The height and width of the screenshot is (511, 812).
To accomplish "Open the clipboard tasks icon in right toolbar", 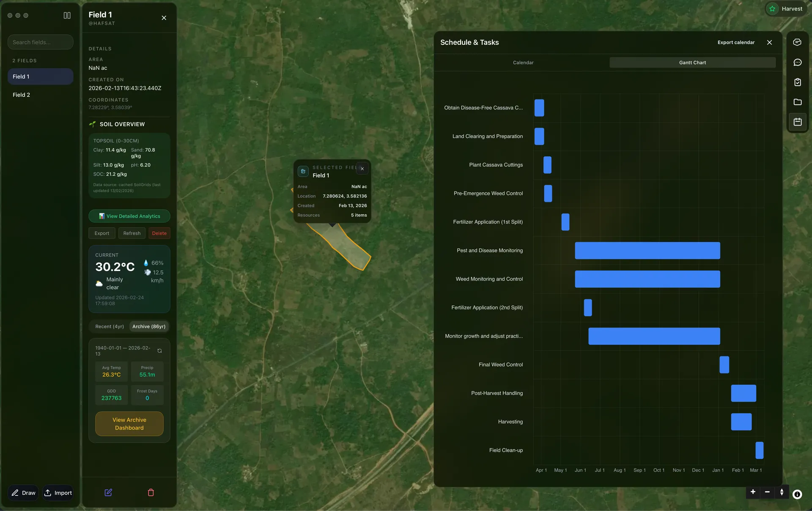I will click(x=797, y=82).
